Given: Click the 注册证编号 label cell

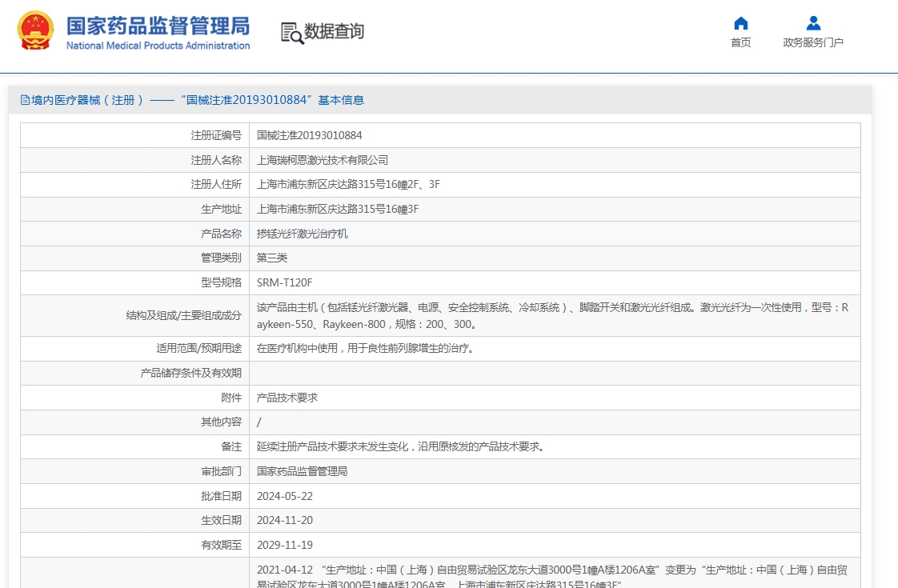Looking at the screenshot, I should 135,136.
